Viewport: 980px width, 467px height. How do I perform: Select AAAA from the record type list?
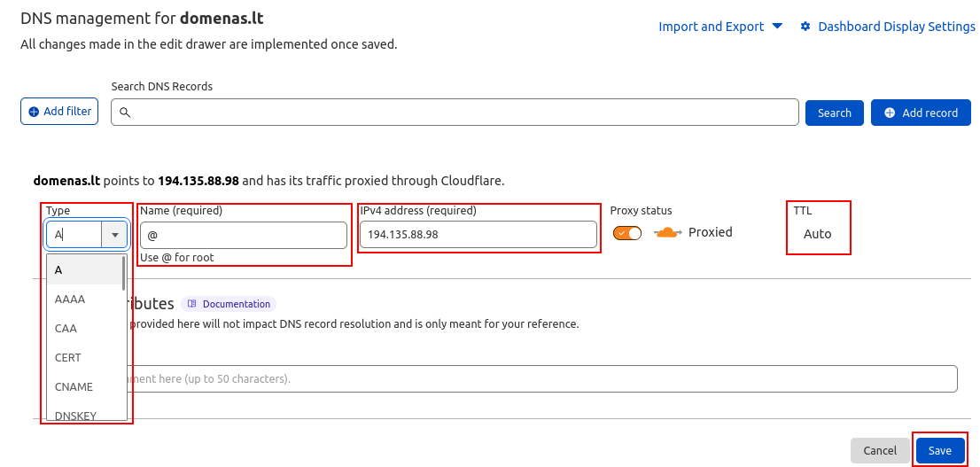pos(70,300)
